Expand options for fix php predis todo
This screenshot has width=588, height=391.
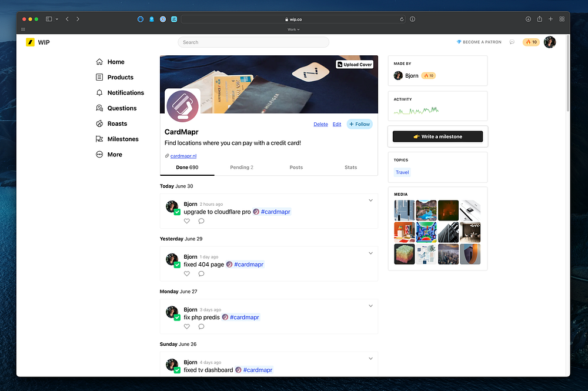click(370, 306)
